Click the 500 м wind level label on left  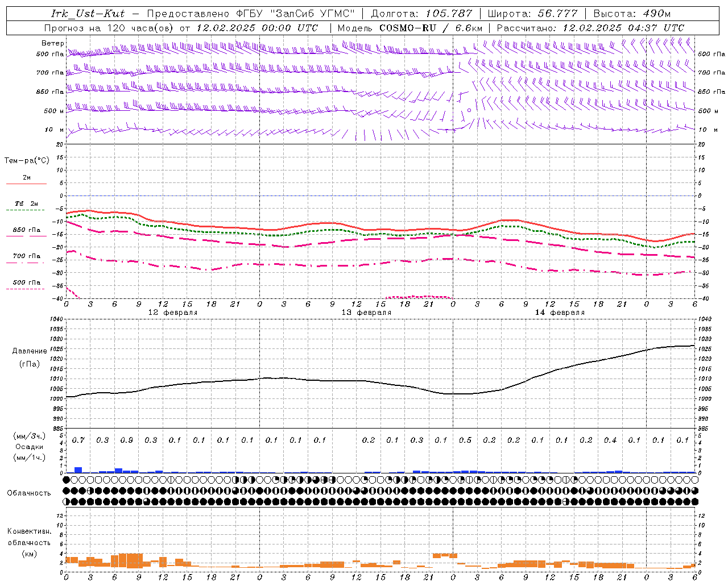(x=54, y=111)
